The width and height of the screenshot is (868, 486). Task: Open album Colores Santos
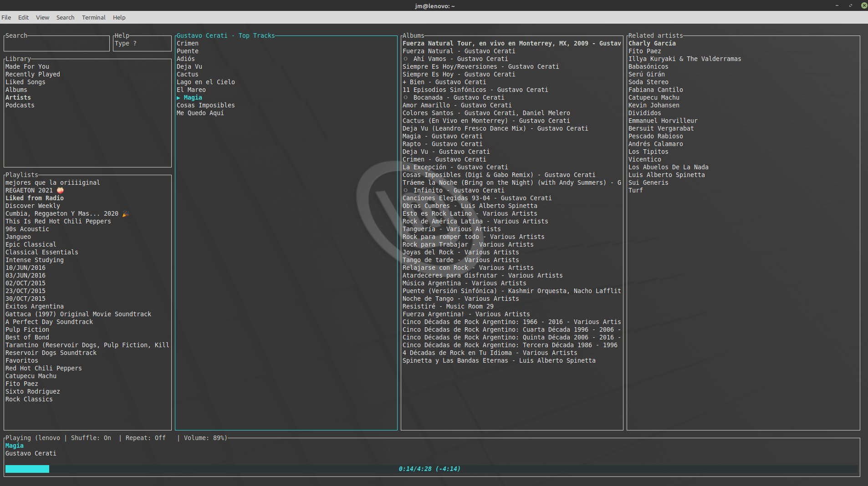pos(486,113)
